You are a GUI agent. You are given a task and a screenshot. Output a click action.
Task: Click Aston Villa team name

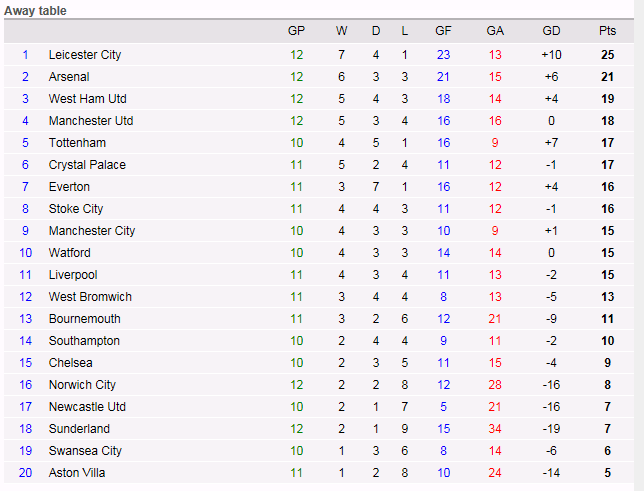pos(77,473)
